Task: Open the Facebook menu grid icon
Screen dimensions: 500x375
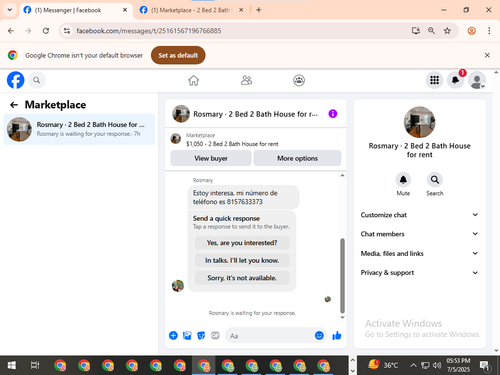Action: (434, 80)
